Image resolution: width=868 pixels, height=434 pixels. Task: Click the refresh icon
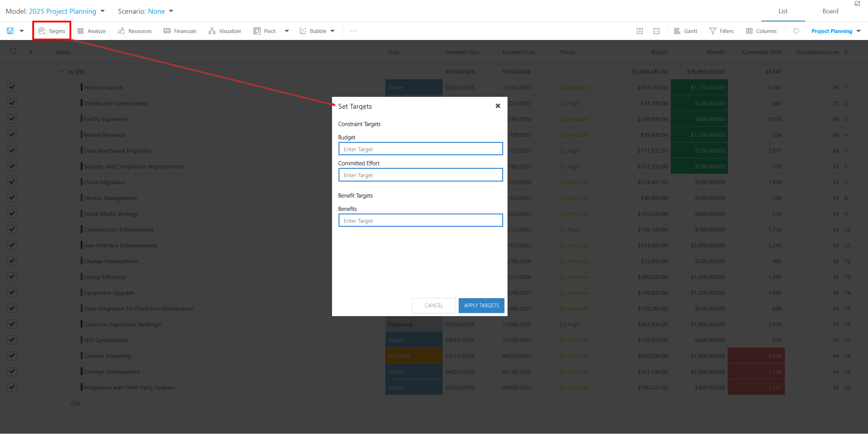click(x=796, y=31)
